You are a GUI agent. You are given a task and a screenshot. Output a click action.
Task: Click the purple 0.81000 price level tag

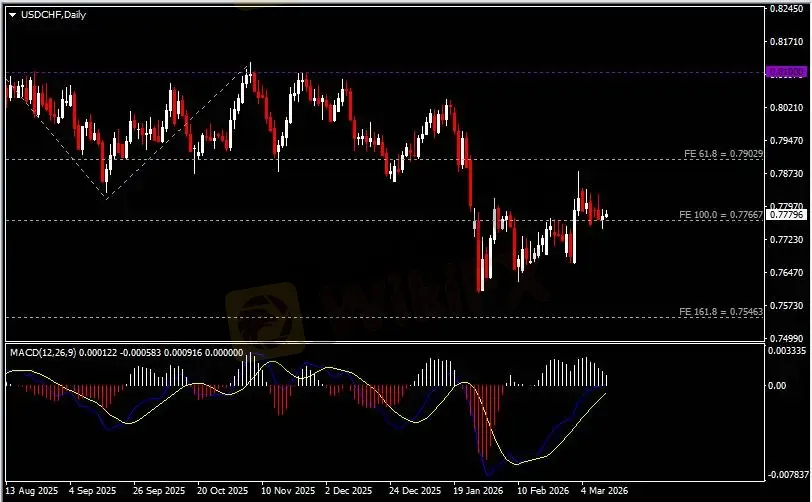(785, 73)
